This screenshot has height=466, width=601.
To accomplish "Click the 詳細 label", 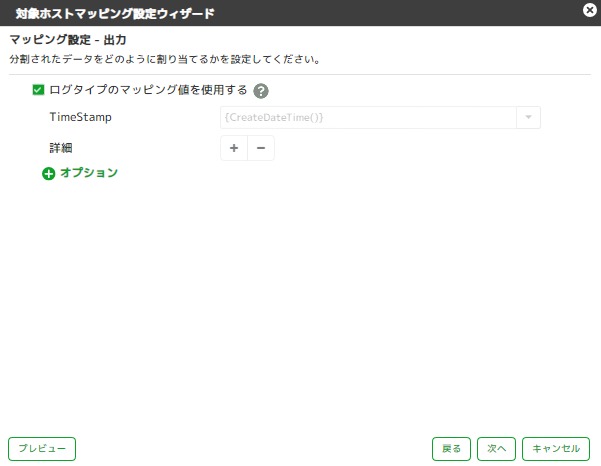I will point(61,148).
